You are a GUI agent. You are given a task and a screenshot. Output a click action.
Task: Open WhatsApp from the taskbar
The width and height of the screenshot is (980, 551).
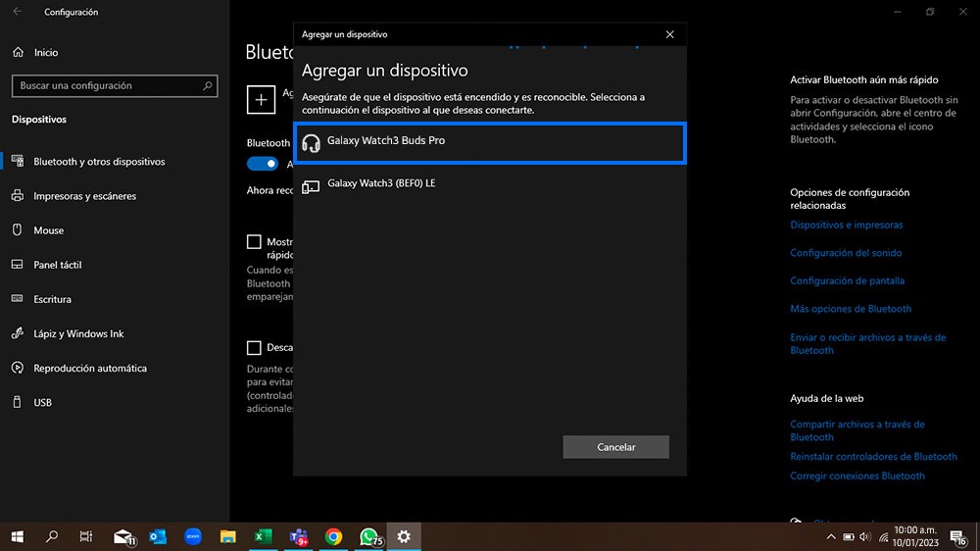pyautogui.click(x=368, y=536)
